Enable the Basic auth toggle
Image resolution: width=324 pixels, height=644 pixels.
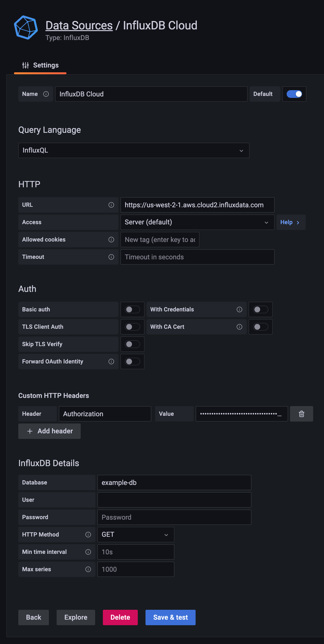click(x=132, y=309)
